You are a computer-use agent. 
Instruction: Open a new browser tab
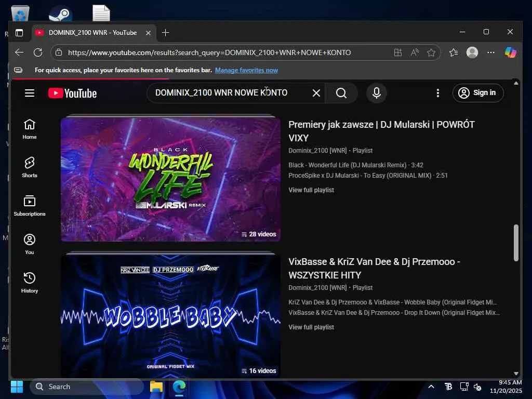166,33
